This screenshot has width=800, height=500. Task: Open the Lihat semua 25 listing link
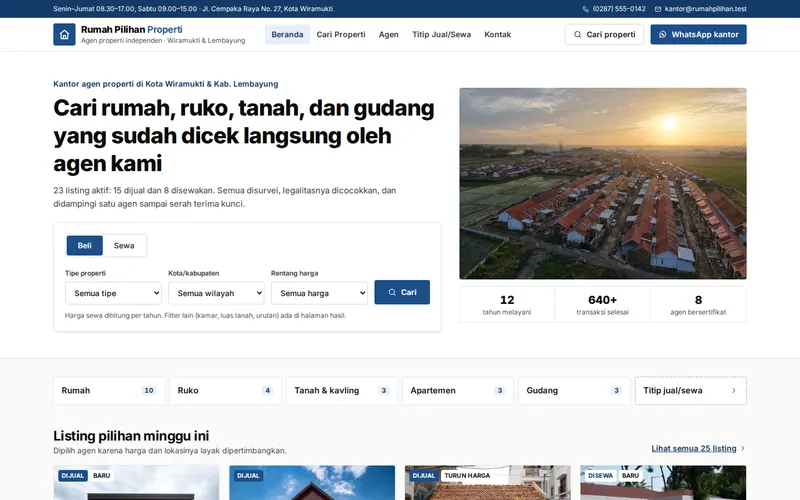tap(694, 448)
